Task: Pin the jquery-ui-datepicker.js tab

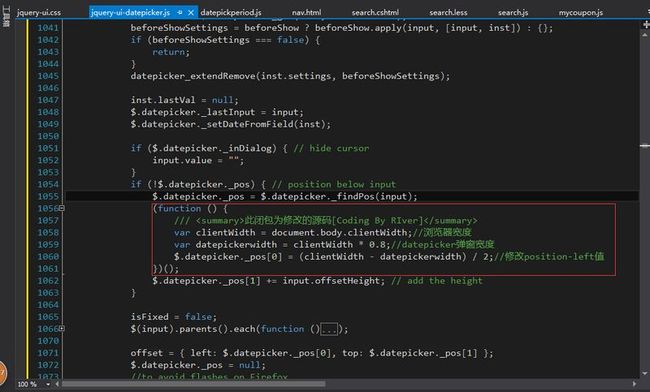Action: tap(179, 13)
